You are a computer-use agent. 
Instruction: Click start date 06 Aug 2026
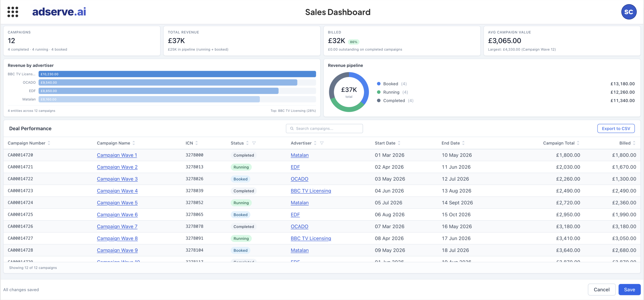click(389, 215)
